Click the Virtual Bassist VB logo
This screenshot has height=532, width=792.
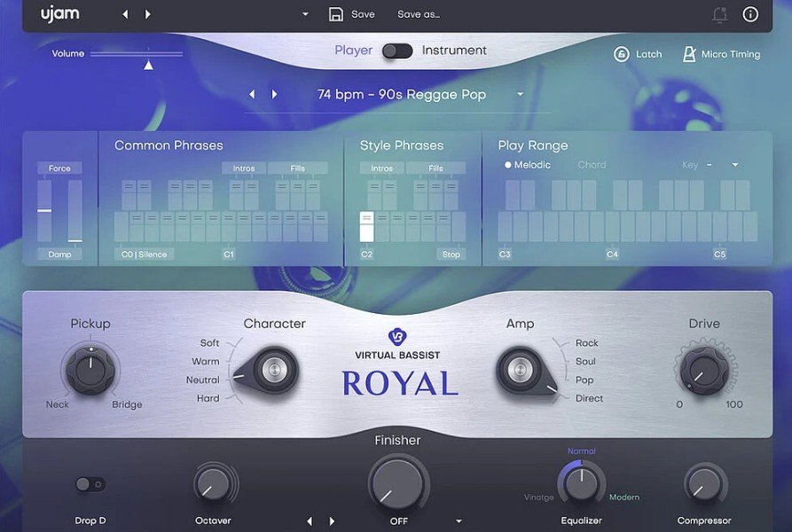tap(397, 336)
